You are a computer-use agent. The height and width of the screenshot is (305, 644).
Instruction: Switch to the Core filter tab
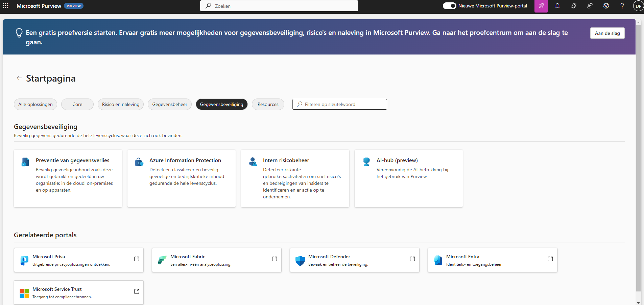[x=77, y=104]
